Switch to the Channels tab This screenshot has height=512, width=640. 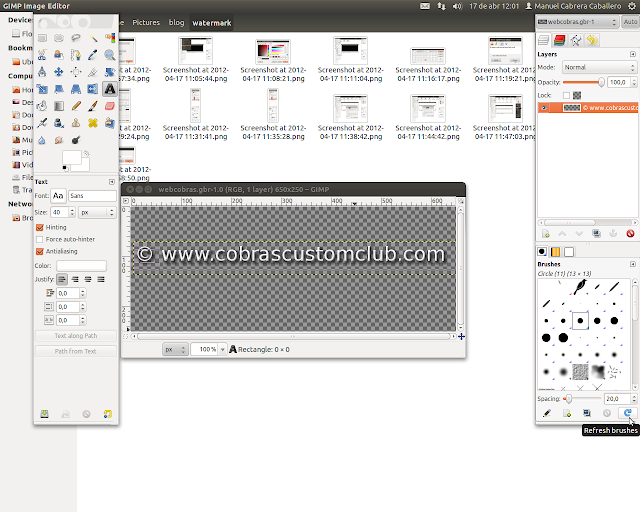(560, 40)
